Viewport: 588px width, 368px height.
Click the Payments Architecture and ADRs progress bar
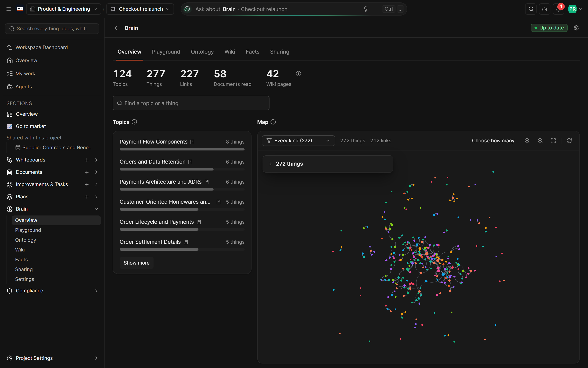tap(182, 189)
